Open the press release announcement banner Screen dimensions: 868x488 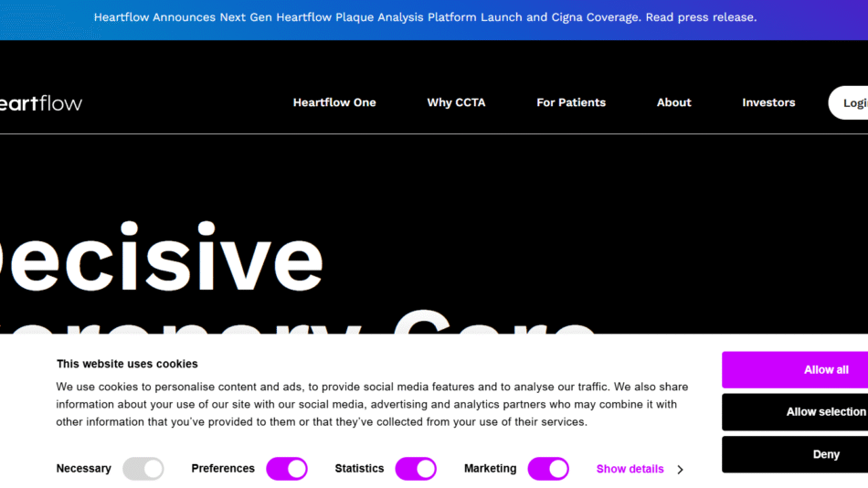[425, 17]
